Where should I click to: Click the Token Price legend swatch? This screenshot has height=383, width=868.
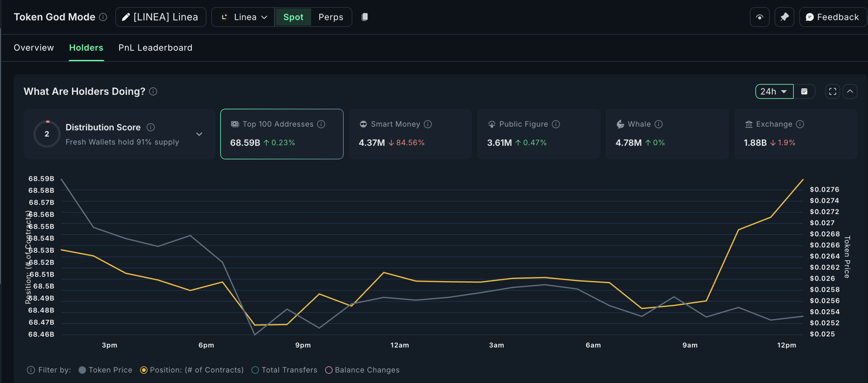pos(82,370)
